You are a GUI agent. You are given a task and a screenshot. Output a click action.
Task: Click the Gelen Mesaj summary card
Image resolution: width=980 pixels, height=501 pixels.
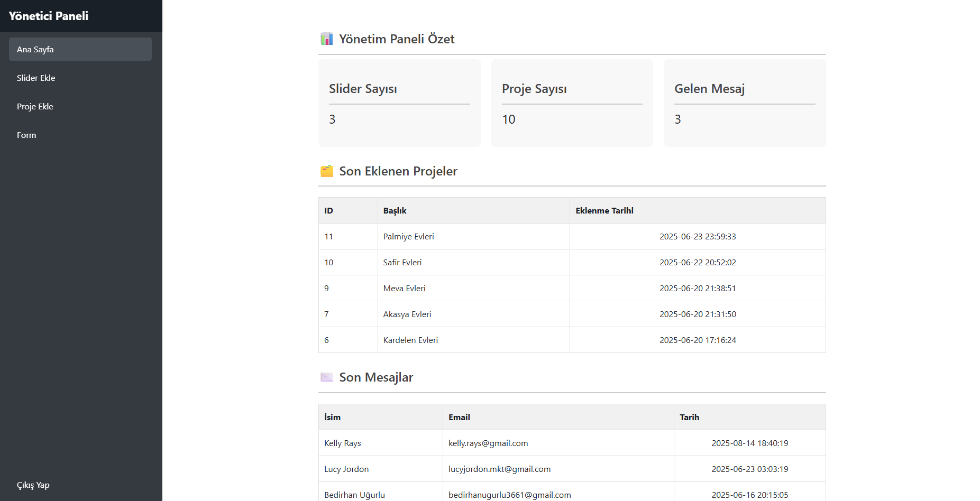(744, 103)
